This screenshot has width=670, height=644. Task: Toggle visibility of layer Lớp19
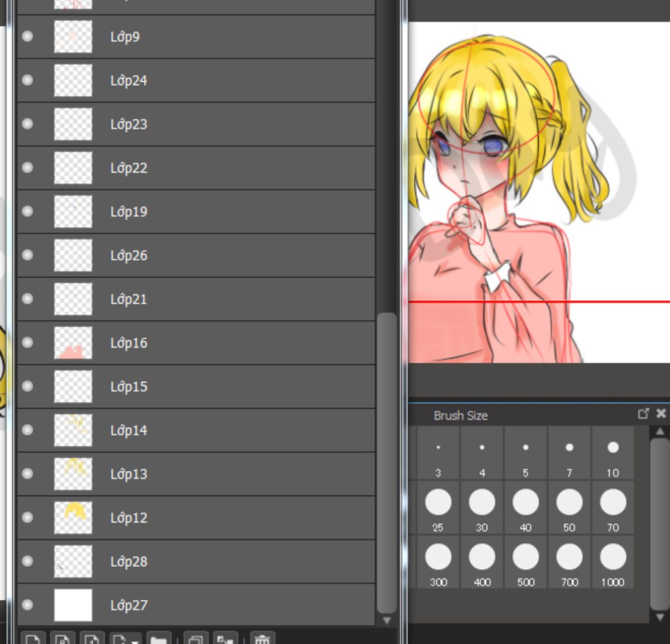pos(27,211)
